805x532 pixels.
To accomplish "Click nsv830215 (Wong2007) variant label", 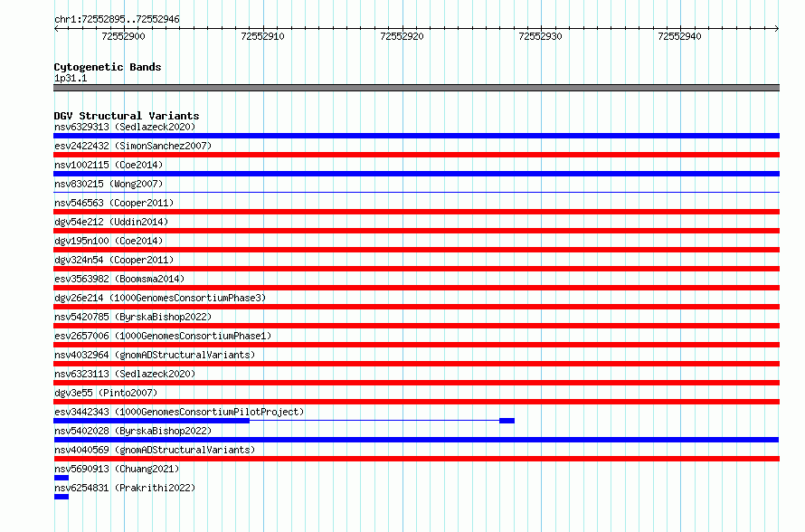I will point(109,184).
